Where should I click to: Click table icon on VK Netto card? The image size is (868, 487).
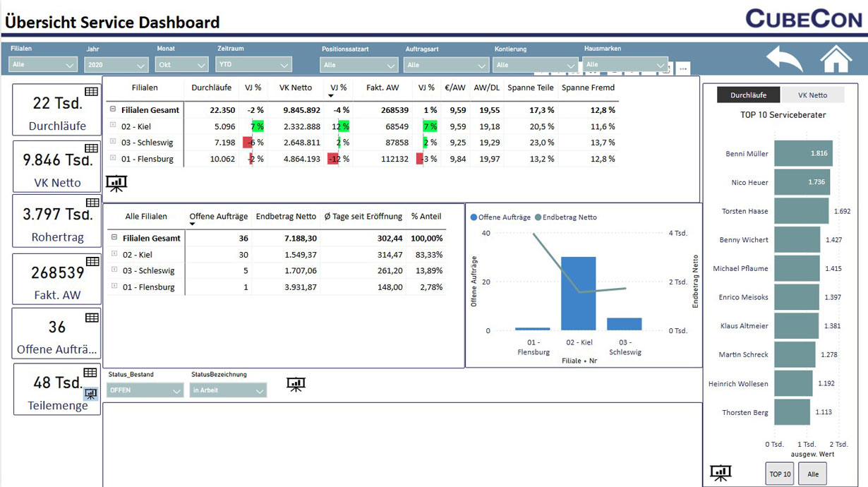click(x=91, y=148)
